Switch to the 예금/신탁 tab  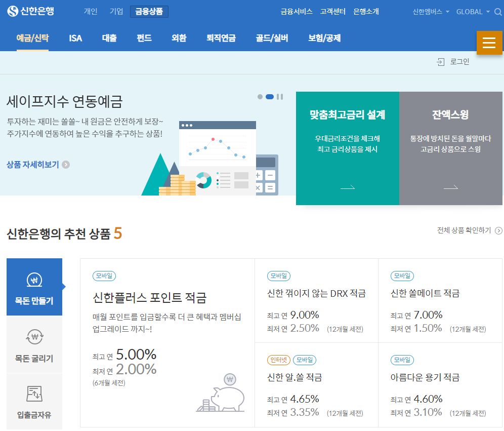32,38
